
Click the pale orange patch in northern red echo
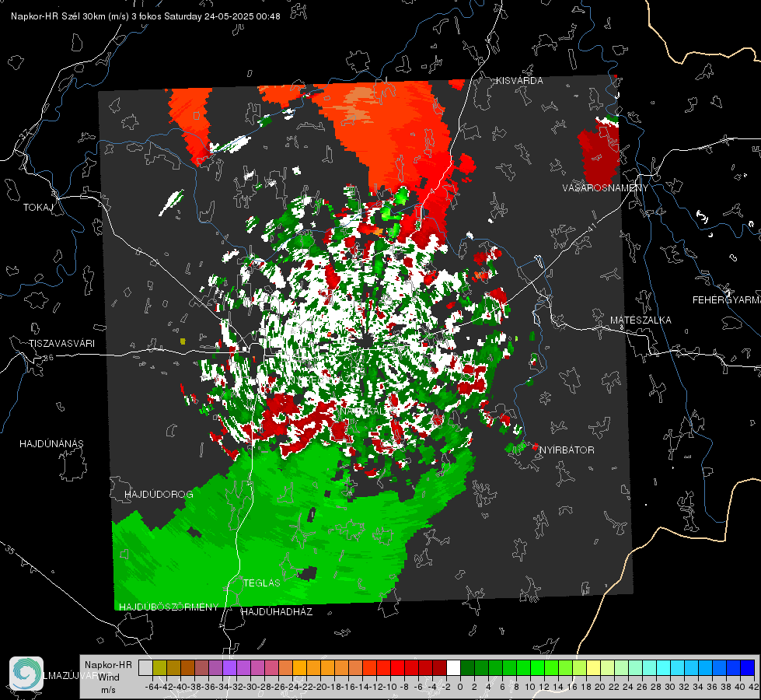coord(358,100)
